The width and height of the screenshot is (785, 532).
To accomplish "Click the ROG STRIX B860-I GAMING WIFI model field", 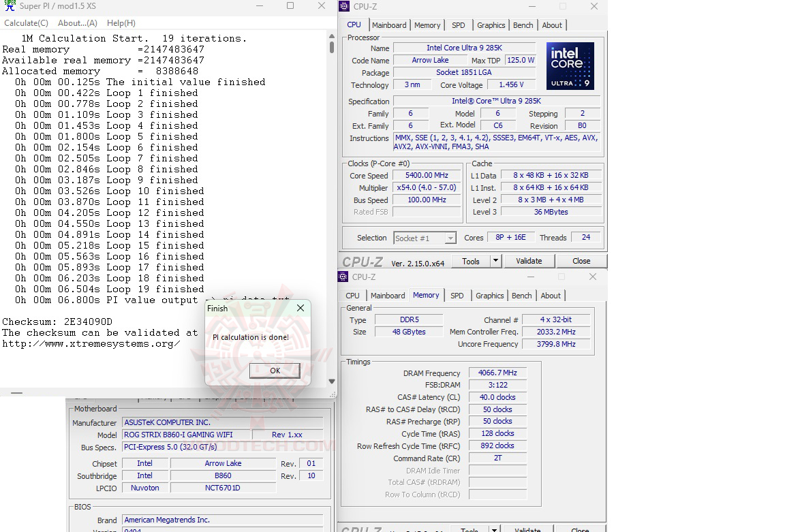I will pyautogui.click(x=185, y=435).
